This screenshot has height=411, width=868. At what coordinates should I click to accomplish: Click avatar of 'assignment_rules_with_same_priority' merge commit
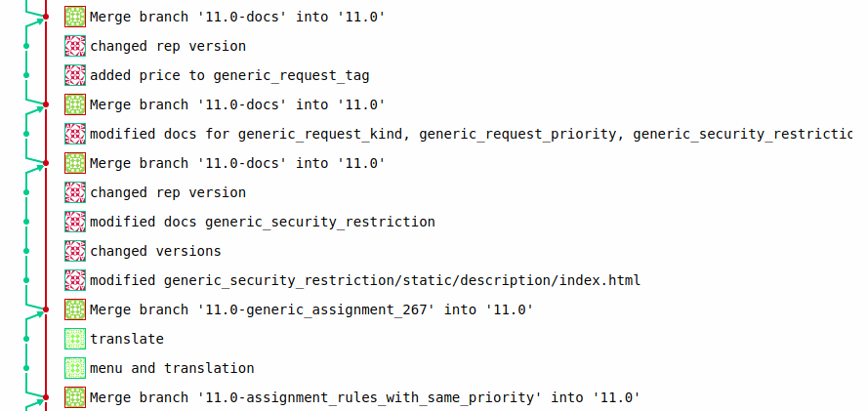75,397
